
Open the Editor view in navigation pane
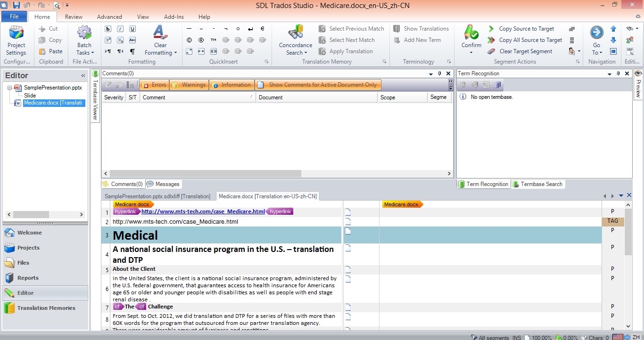pos(45,293)
